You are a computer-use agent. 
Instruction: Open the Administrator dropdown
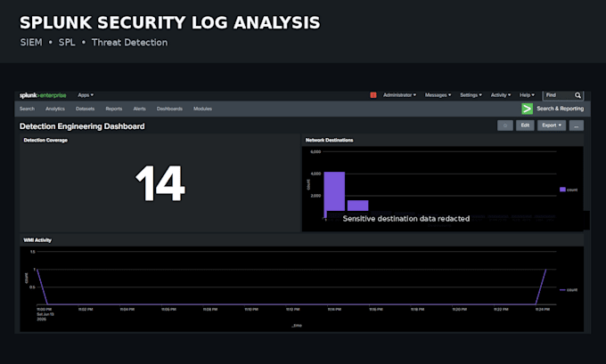point(399,95)
